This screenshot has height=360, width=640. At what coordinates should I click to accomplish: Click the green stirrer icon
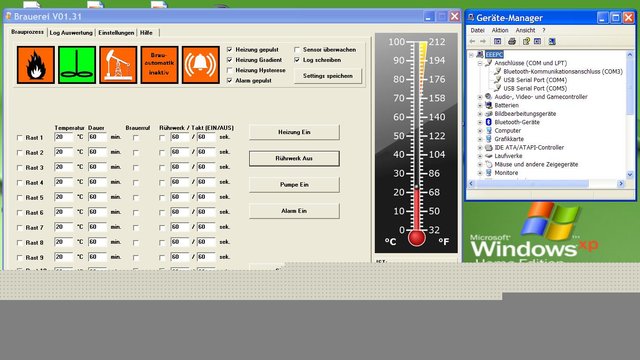77,65
